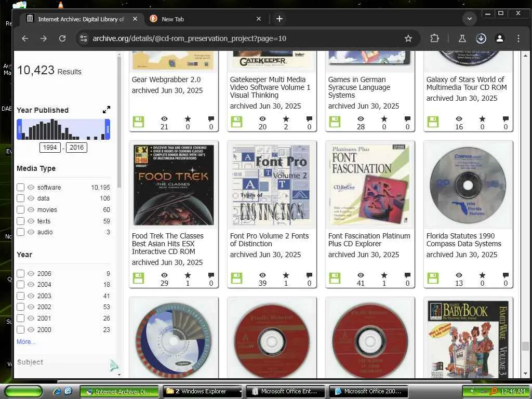Click More... to show more years
Image resolution: width=532 pixels, height=399 pixels.
coord(26,342)
